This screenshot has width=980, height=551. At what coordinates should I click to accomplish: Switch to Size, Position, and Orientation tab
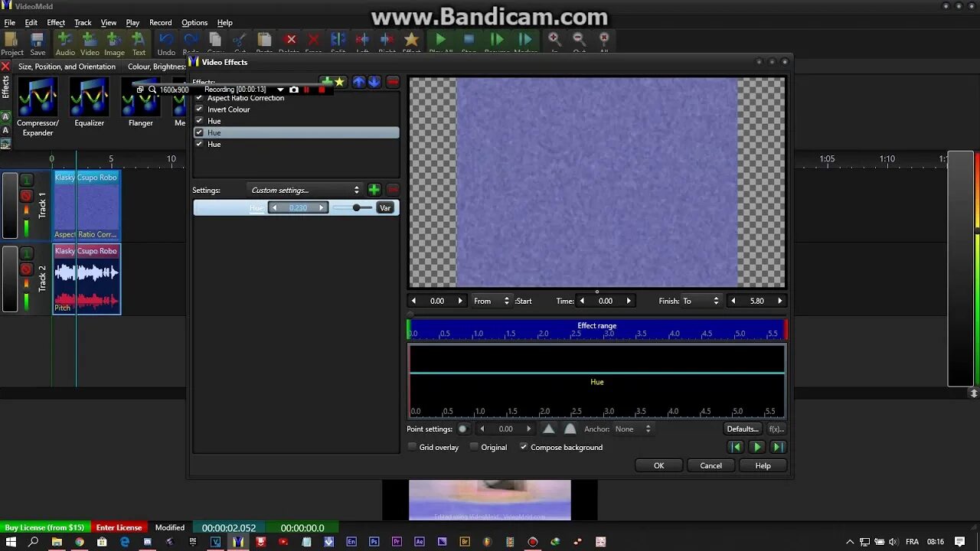pyautogui.click(x=67, y=67)
